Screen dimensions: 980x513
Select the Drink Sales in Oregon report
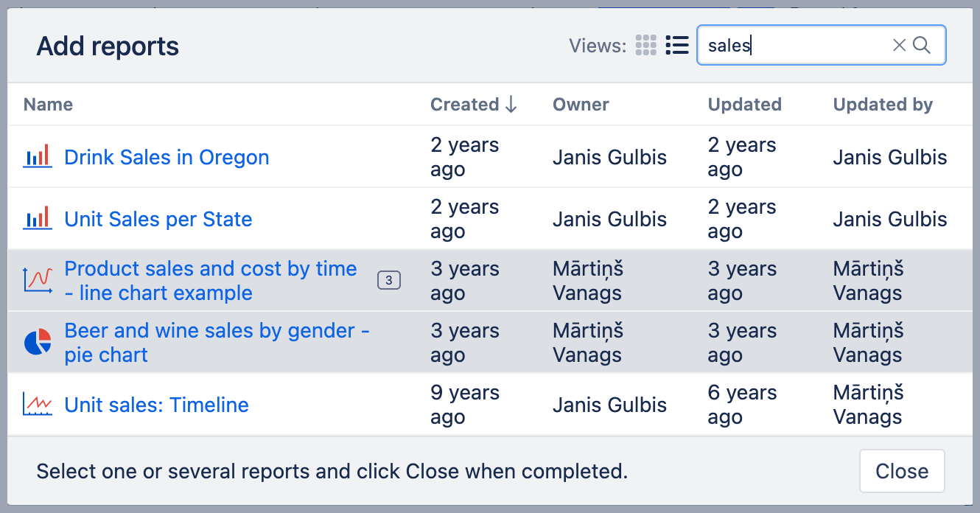click(x=167, y=157)
